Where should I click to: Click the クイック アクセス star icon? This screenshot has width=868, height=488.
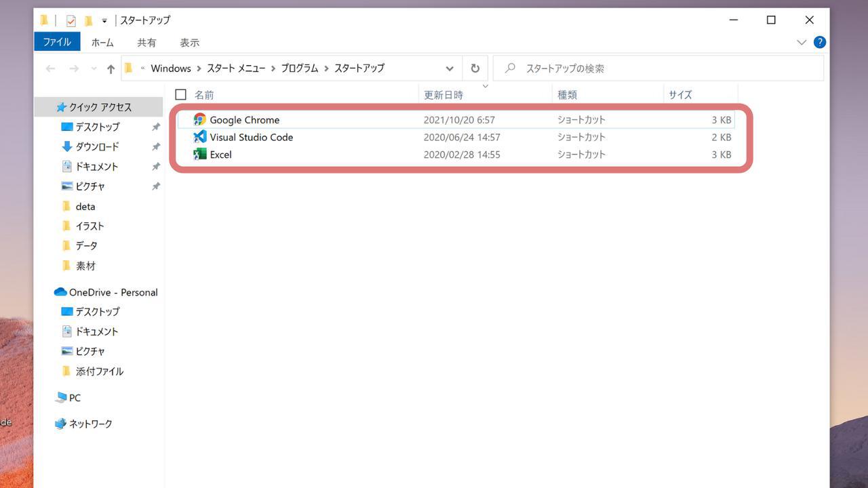(61, 107)
